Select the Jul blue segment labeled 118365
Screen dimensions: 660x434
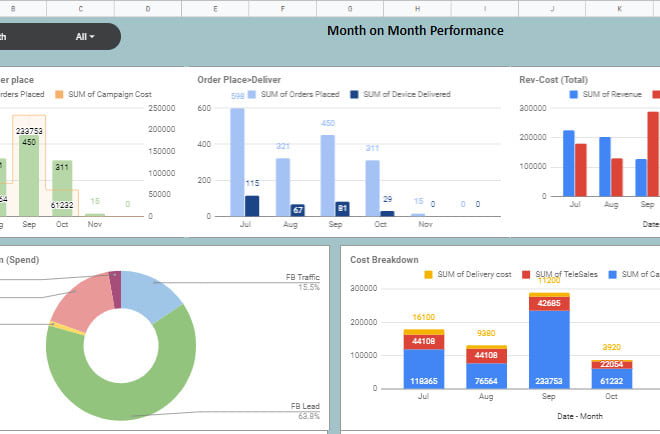point(423,369)
